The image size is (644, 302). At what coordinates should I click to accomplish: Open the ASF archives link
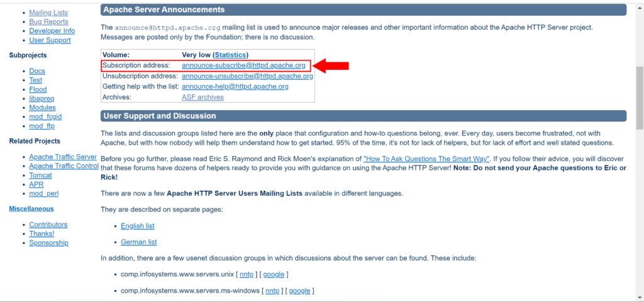coord(203,97)
